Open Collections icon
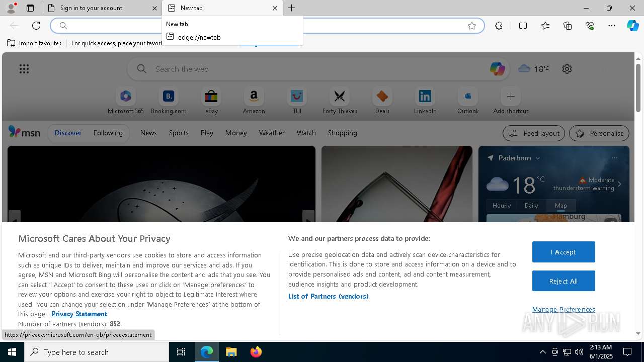644x362 pixels. point(568,26)
